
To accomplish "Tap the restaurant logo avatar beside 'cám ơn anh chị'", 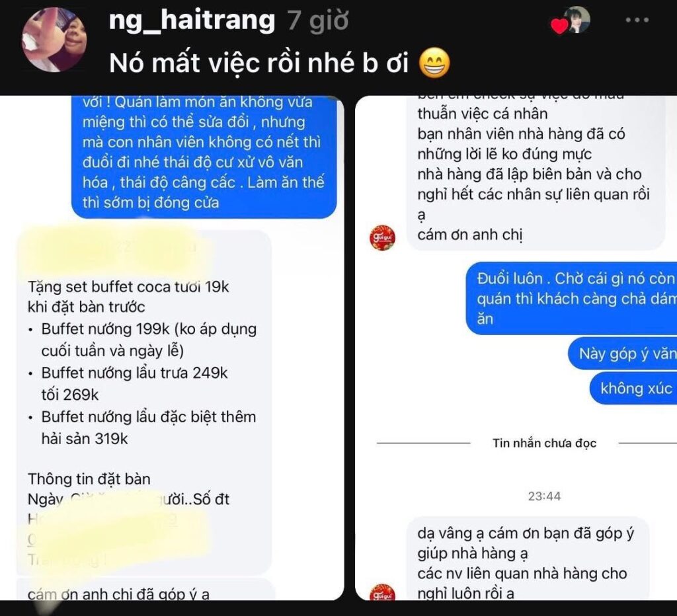I will 382,238.
